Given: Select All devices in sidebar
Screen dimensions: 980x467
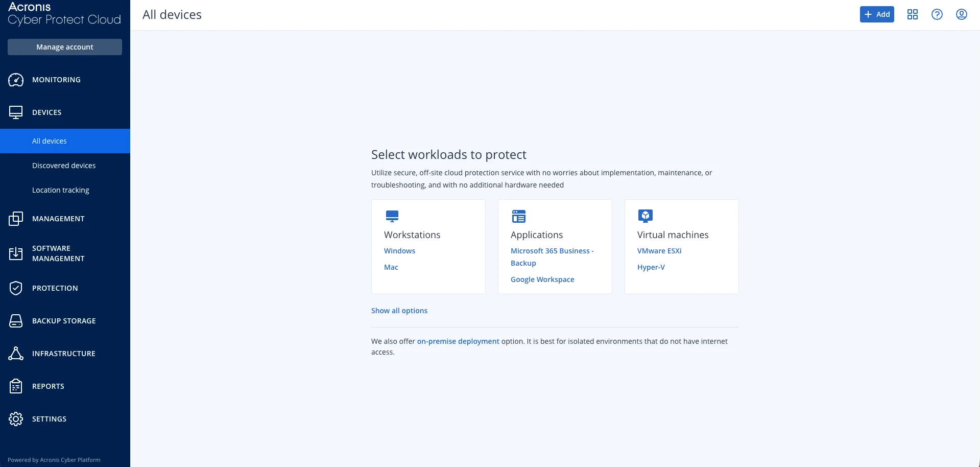Looking at the screenshot, I should (x=65, y=141).
